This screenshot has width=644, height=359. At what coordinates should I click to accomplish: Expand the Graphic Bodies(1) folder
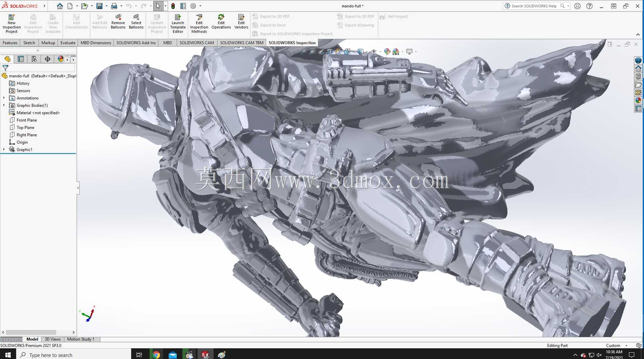pos(4,105)
